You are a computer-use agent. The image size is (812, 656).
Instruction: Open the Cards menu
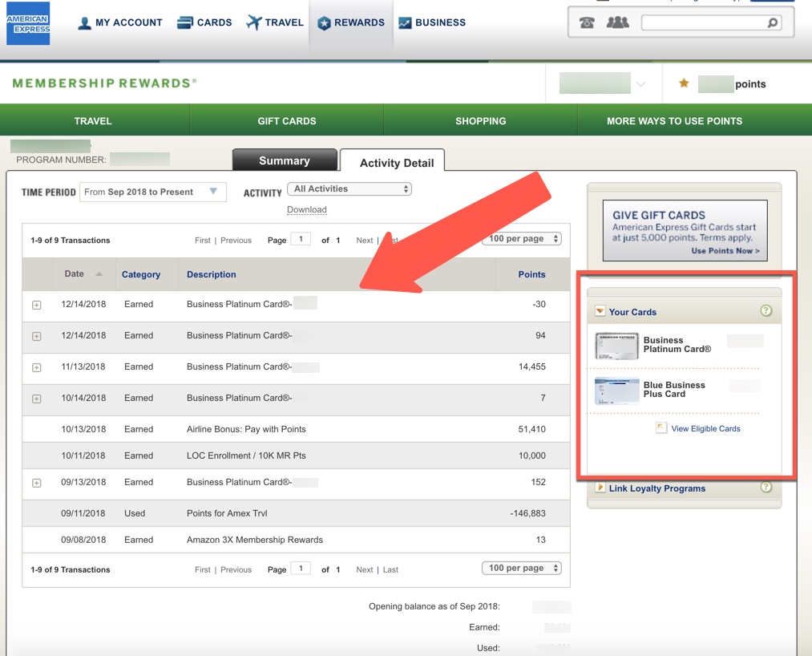pos(204,22)
